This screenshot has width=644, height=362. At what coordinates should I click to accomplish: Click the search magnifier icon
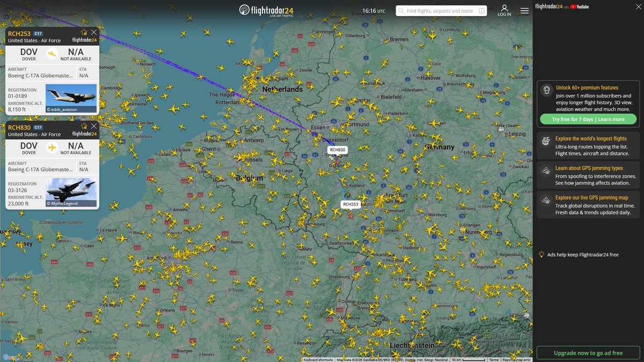(x=401, y=11)
